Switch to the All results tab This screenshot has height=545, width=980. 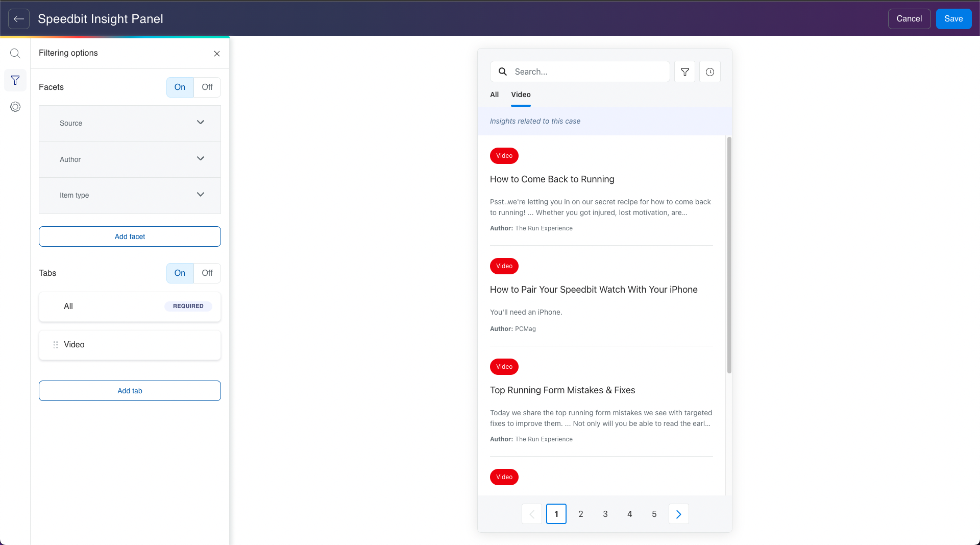pyautogui.click(x=494, y=94)
